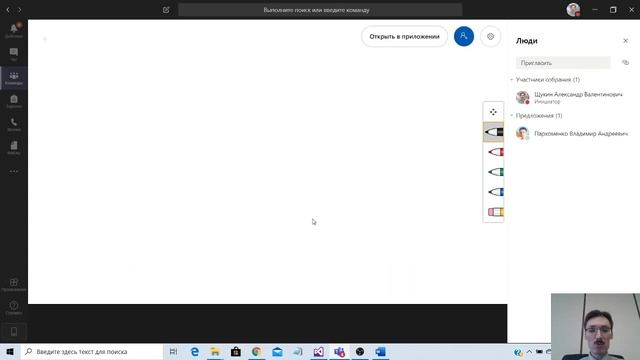Go forward with the navigation arrow
This screenshot has height=360, width=640.
tap(20, 10)
